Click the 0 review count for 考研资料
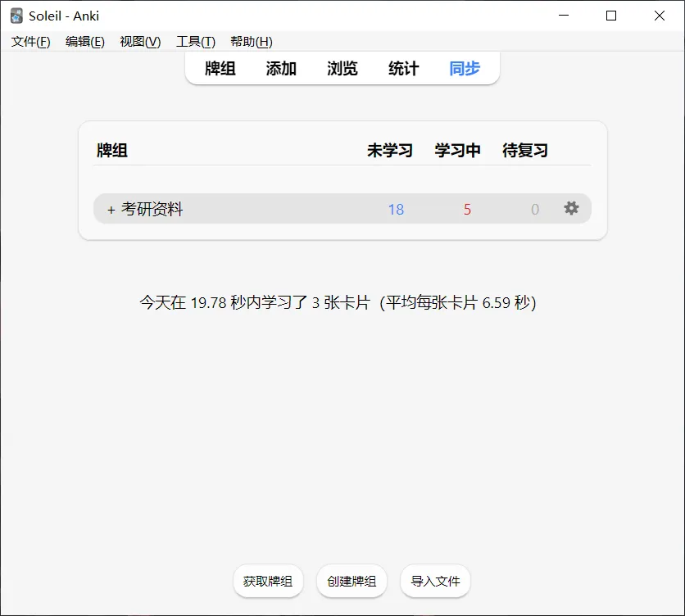The height and width of the screenshot is (616, 685). 534,209
